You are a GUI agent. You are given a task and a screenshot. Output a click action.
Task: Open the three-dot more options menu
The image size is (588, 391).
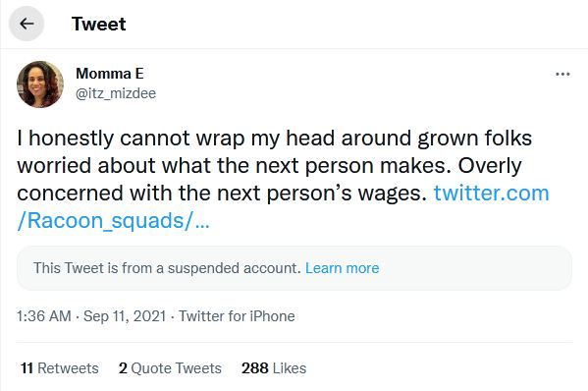tap(562, 75)
